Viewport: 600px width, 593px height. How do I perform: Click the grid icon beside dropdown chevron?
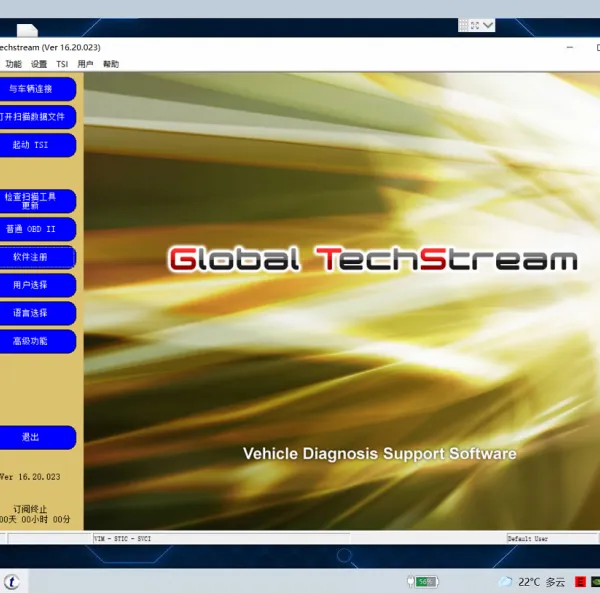[x=463, y=25]
